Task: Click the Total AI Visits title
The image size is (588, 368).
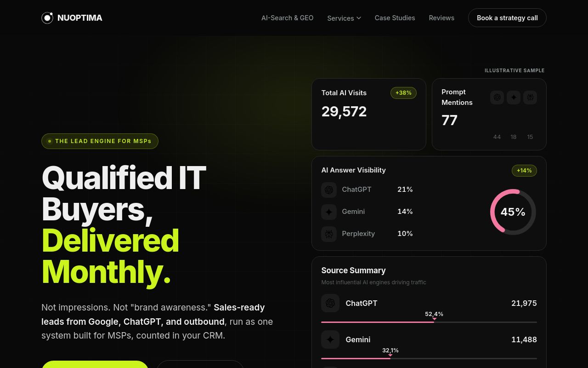Action: (344, 93)
